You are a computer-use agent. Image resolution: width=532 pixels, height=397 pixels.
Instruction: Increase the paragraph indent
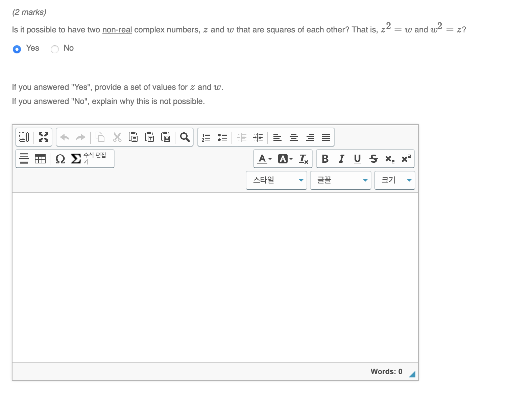[x=258, y=137]
